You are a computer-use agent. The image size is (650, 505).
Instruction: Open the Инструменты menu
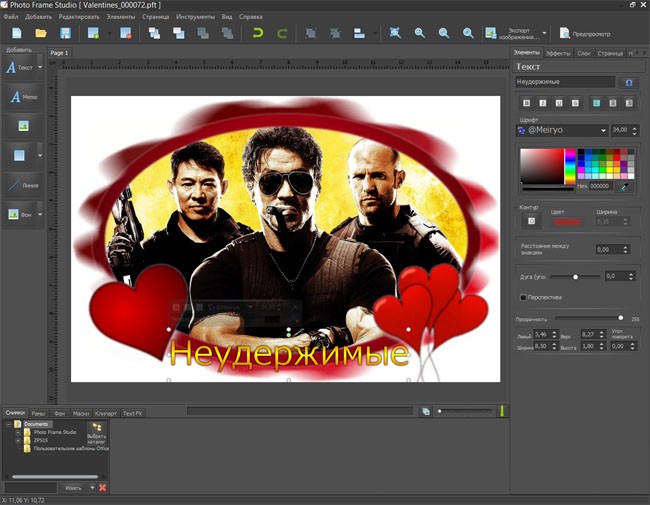195,17
